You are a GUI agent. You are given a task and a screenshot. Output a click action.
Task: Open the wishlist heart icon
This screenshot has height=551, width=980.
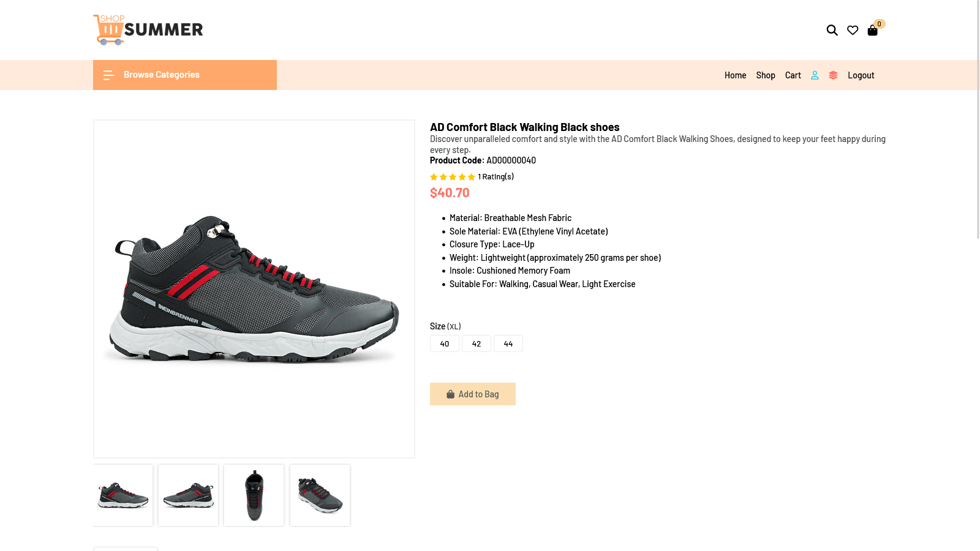(853, 30)
